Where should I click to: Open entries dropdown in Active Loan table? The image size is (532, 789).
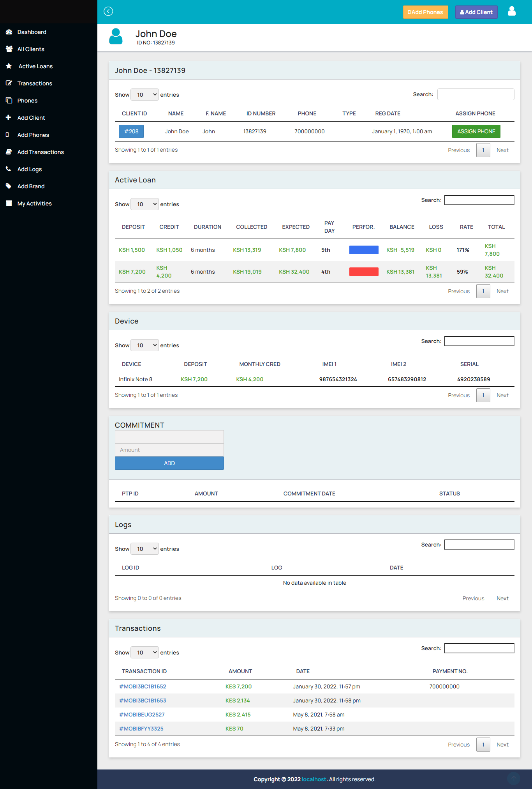144,204
